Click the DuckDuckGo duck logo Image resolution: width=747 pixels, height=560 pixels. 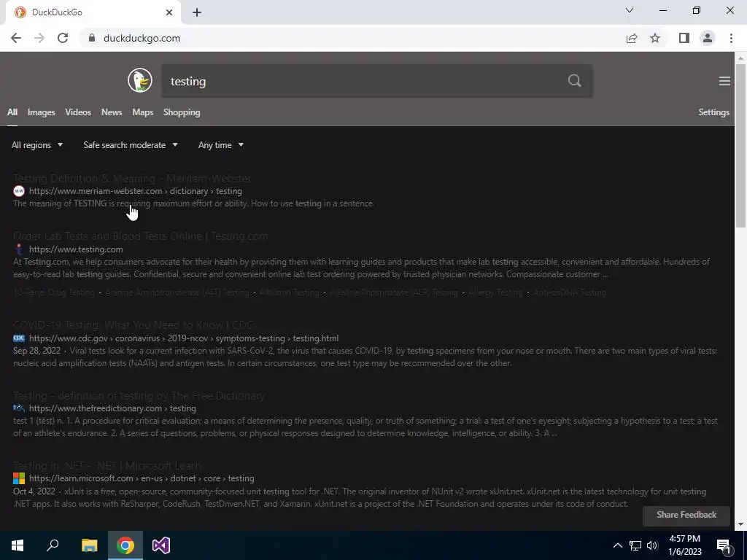140,80
